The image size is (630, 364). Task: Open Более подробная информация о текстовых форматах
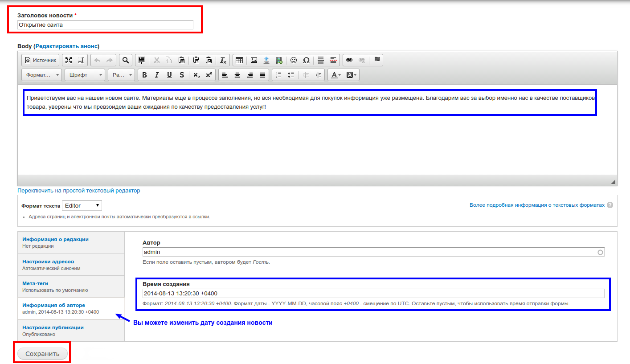click(537, 205)
